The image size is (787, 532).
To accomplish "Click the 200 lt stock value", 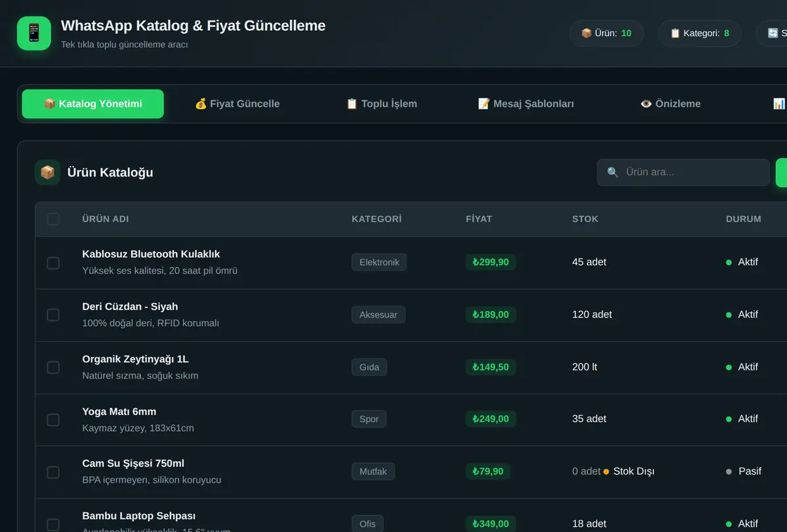I will point(584,367).
